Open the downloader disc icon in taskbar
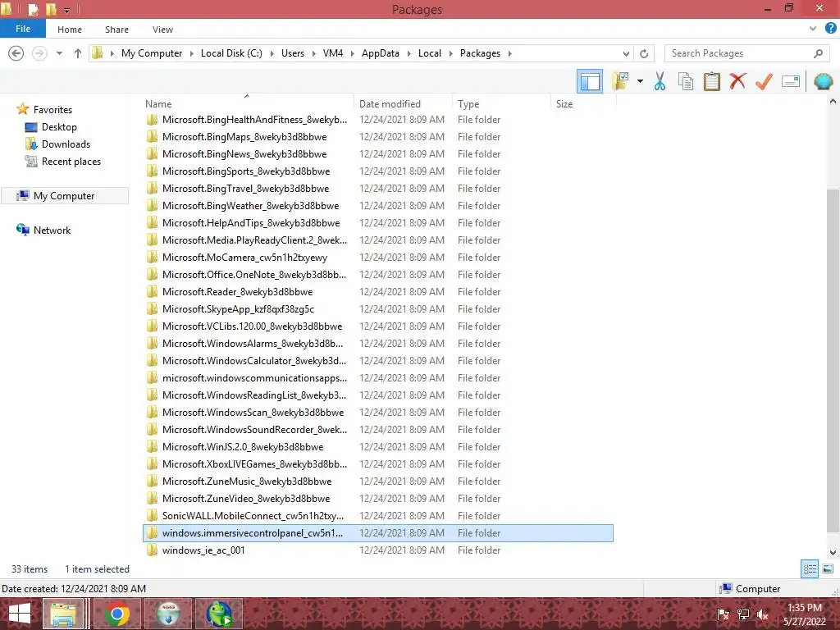Viewport: 840px width, 630px height. (x=168, y=614)
